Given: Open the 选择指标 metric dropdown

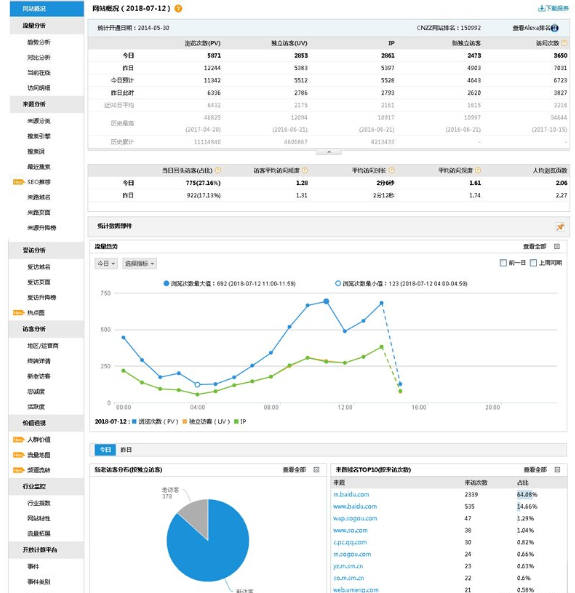Looking at the screenshot, I should click(x=139, y=264).
